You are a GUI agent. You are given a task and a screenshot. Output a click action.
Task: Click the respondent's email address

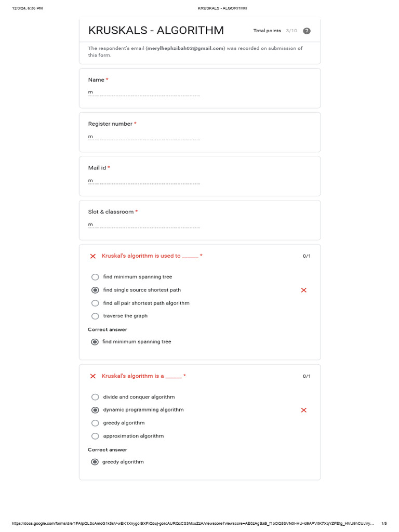pos(185,48)
